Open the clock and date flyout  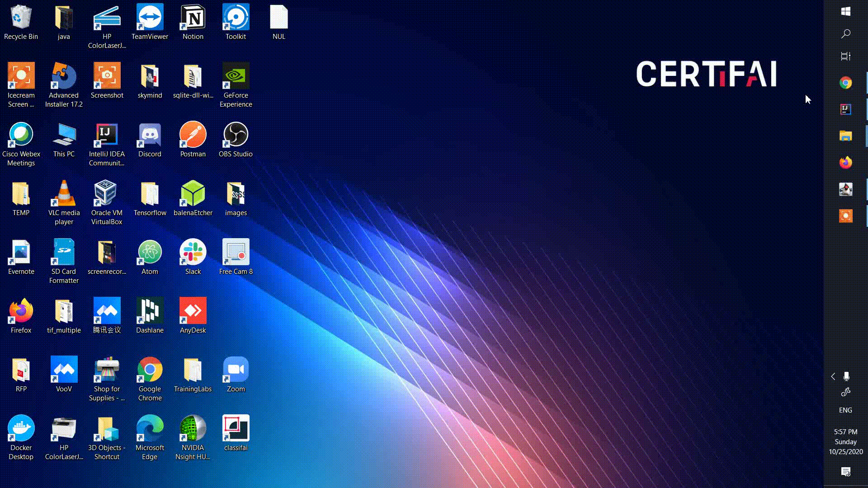pyautogui.click(x=845, y=442)
